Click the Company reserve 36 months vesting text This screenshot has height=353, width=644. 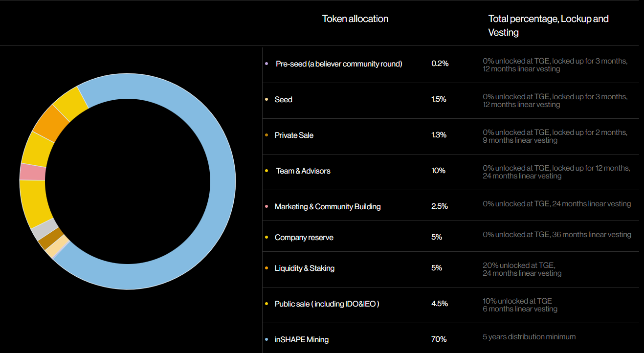[x=557, y=235]
